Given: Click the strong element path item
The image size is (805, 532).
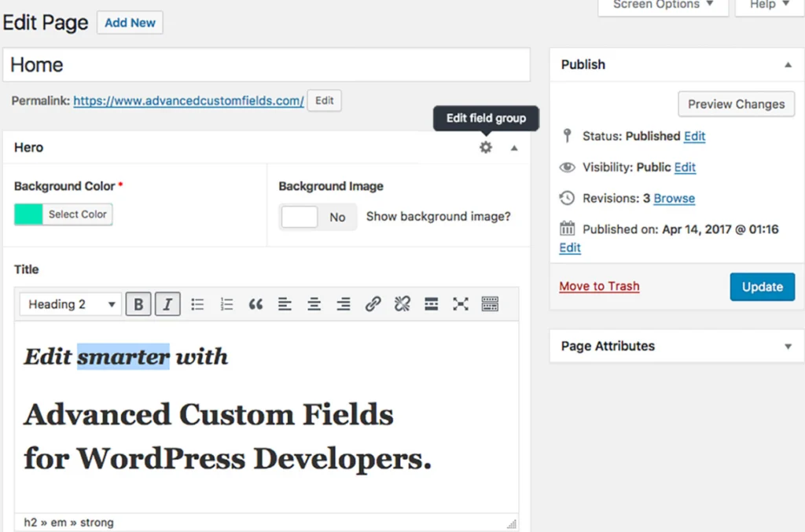Looking at the screenshot, I should click(x=97, y=523).
